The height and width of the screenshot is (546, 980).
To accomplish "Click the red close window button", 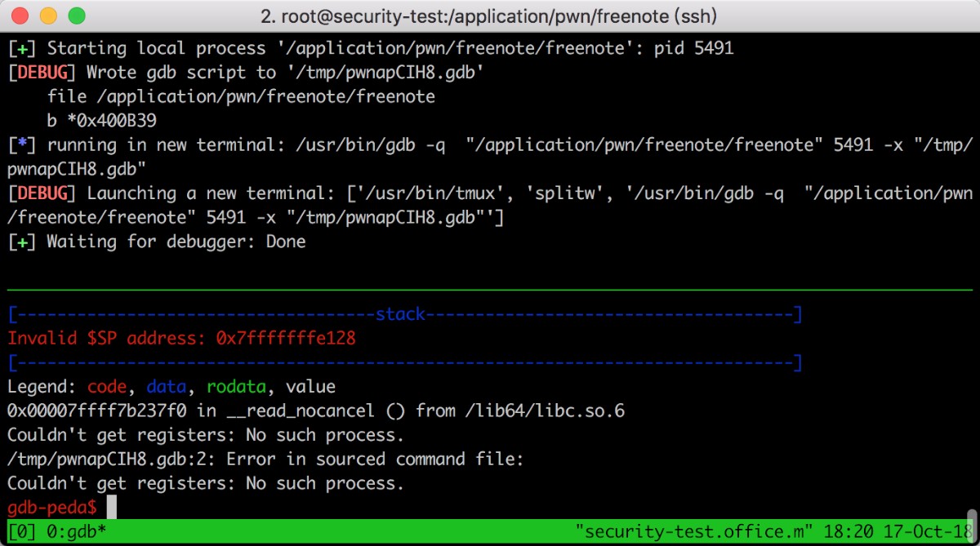I will click(21, 16).
